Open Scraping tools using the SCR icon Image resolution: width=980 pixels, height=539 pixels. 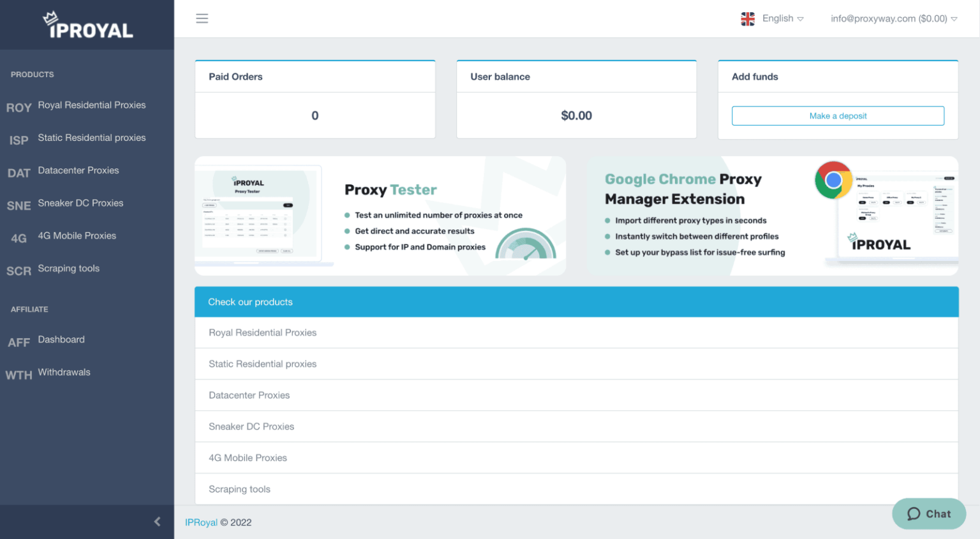tap(19, 270)
